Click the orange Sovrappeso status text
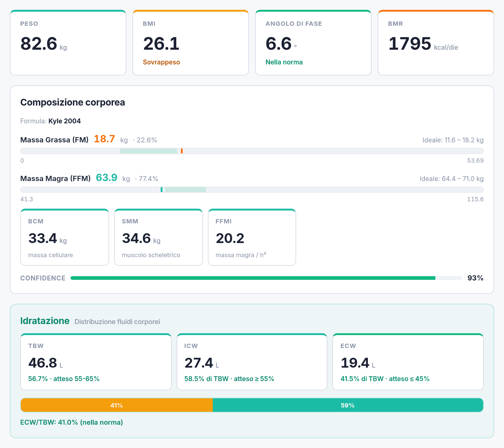 pos(161,62)
